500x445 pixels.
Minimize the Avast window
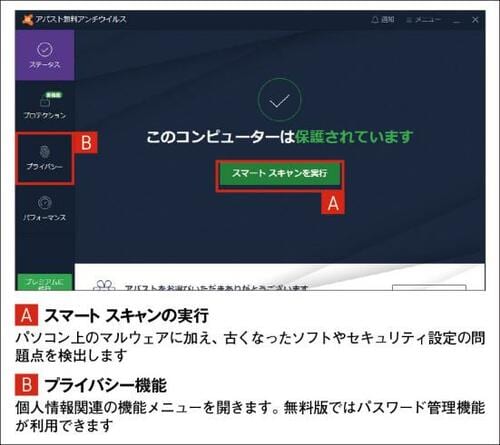pos(457,21)
